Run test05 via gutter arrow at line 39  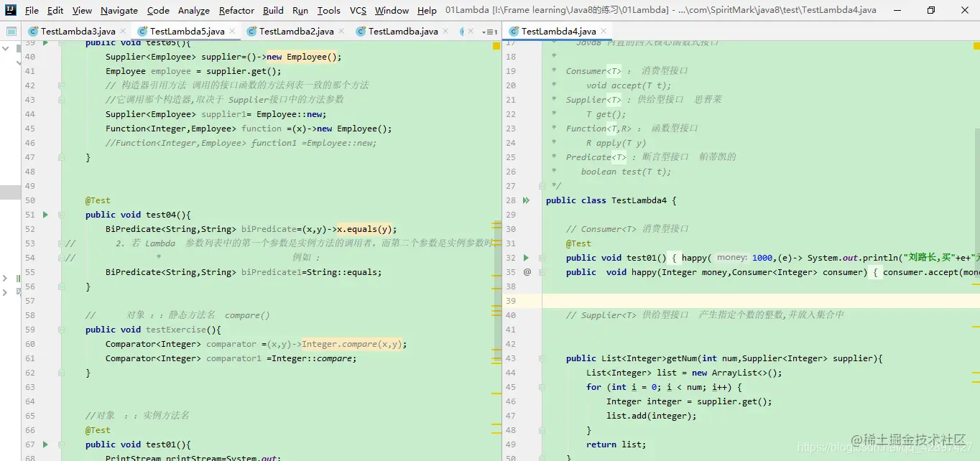46,43
